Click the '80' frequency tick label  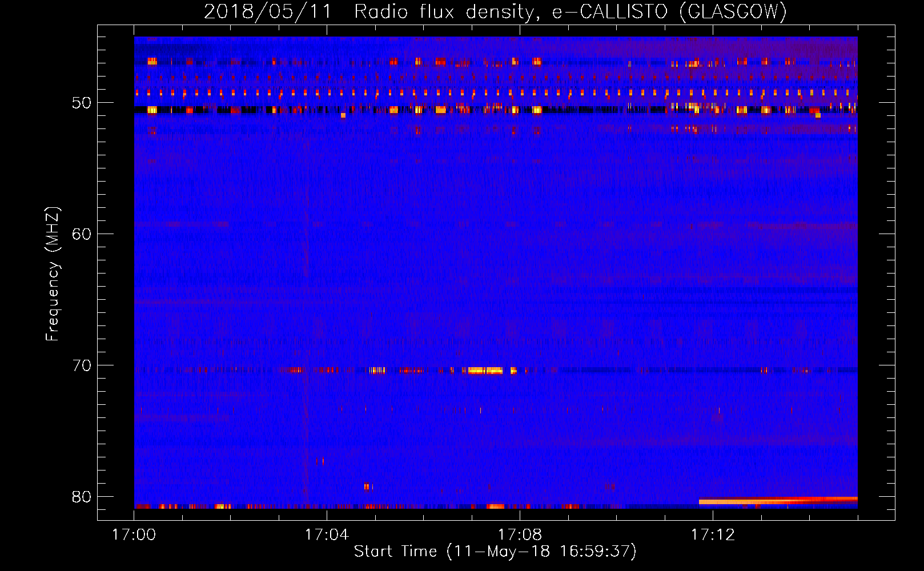coord(82,497)
